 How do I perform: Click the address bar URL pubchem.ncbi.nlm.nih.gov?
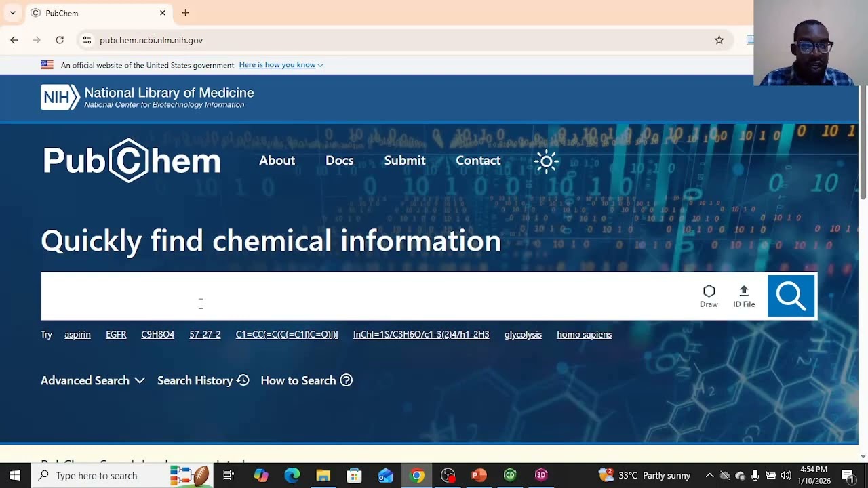point(151,40)
